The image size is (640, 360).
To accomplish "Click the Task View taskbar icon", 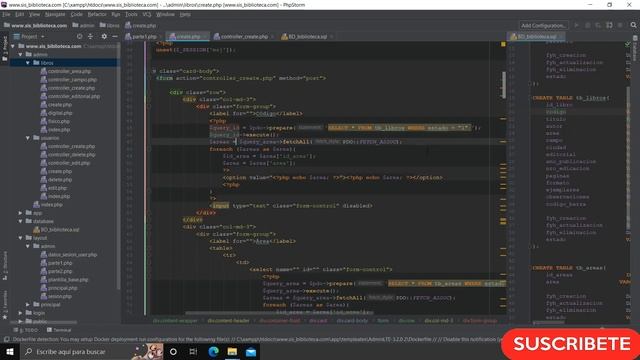I will pos(193,351).
